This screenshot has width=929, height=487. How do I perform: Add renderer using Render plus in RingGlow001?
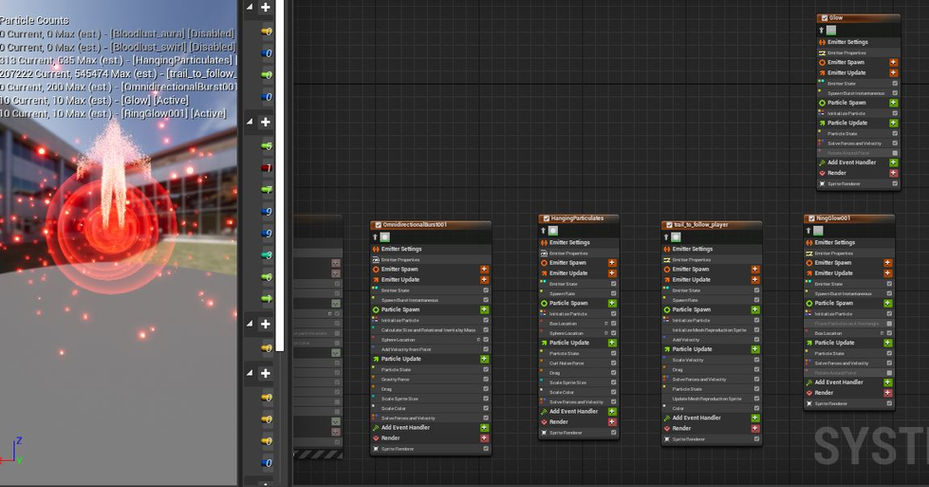888,393
